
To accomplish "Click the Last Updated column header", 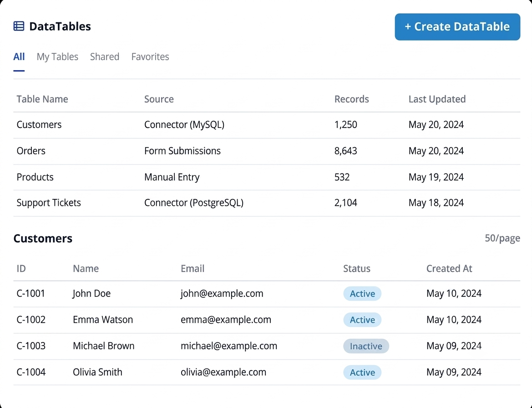I will click(x=437, y=99).
